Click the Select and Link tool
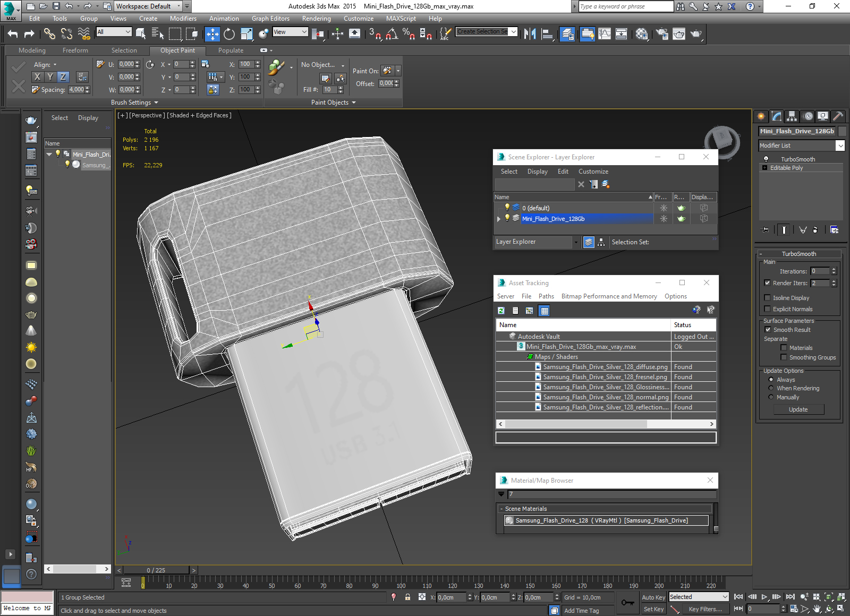The height and width of the screenshot is (616, 850). (x=49, y=34)
